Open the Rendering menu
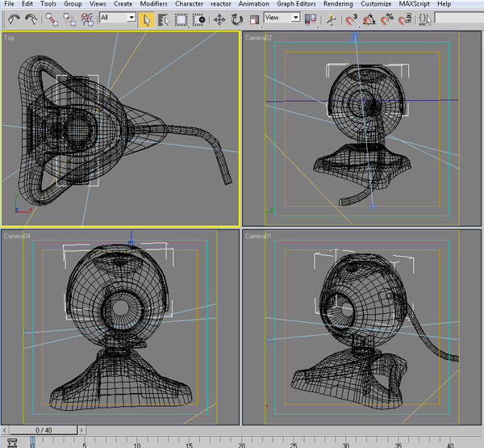The image size is (484, 448). 338,4
